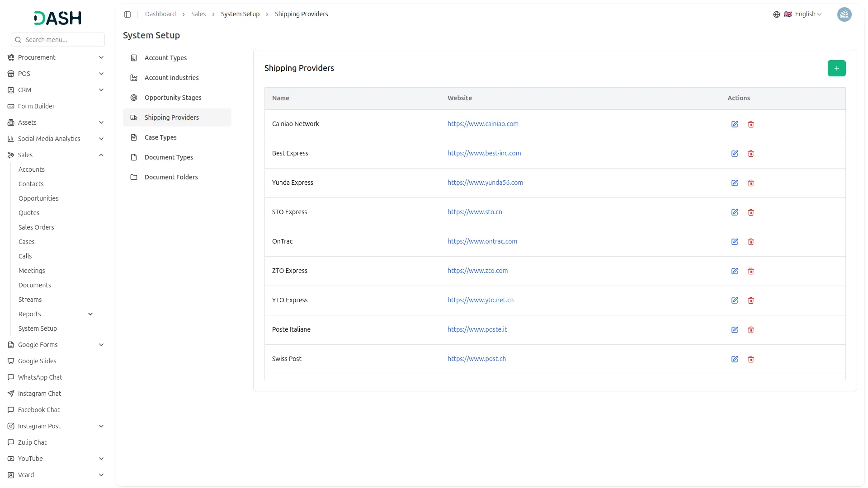Open Document Folders setup
This screenshot has height=488, width=868.
177,177
